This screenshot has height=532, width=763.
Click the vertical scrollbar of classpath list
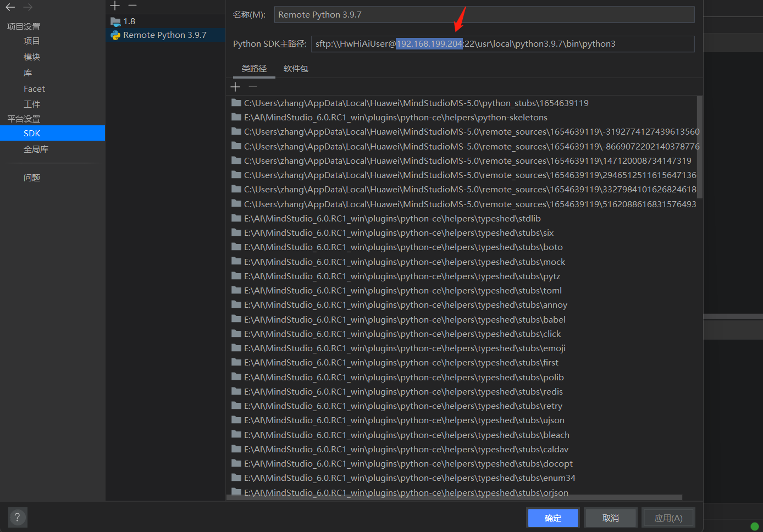pos(699,147)
